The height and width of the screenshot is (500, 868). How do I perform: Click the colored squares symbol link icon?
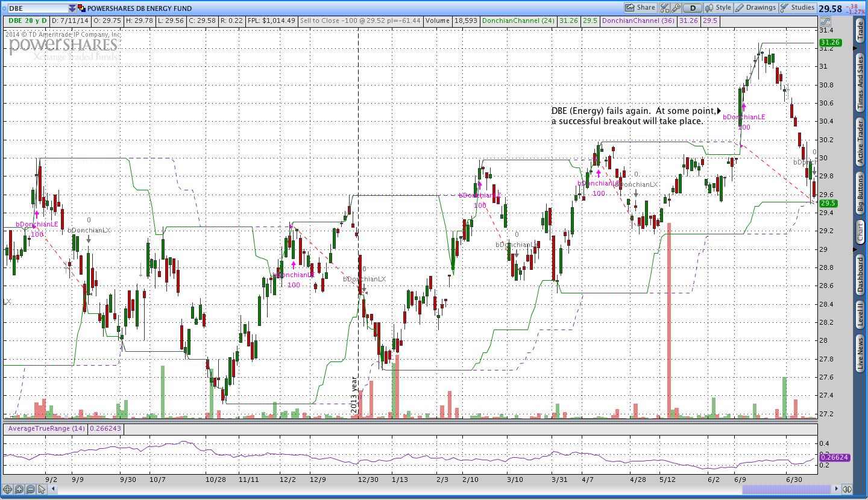coord(82,8)
